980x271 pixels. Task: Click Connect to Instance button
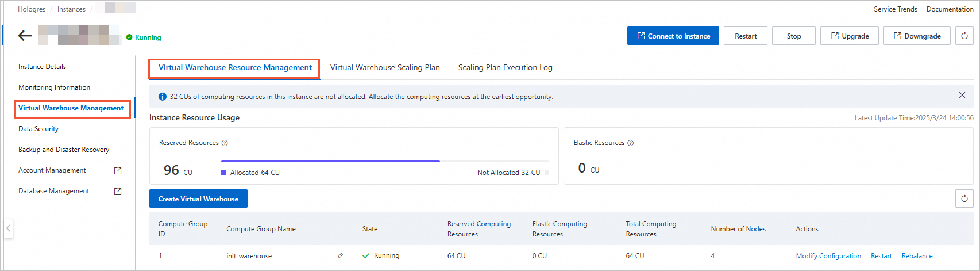[x=673, y=36]
